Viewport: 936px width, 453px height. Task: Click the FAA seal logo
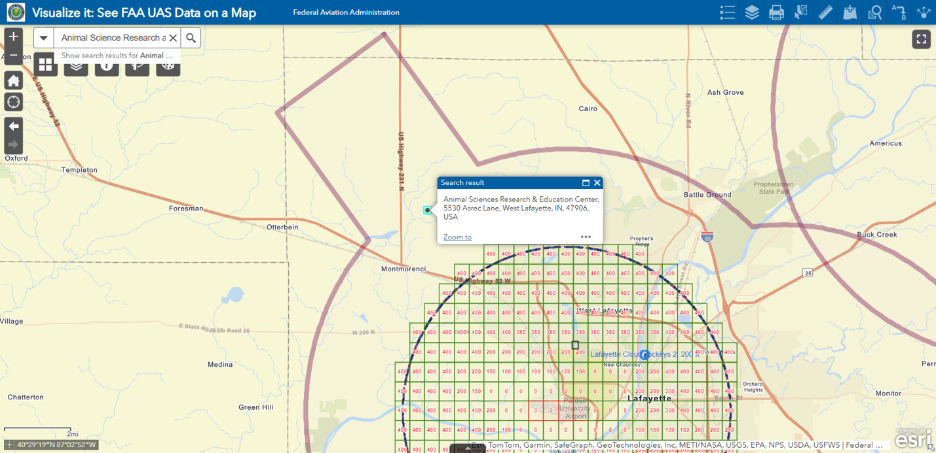15,12
